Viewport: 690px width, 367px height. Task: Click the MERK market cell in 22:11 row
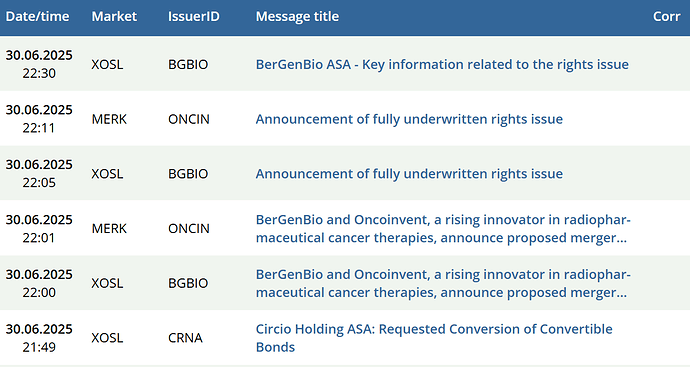(x=109, y=119)
